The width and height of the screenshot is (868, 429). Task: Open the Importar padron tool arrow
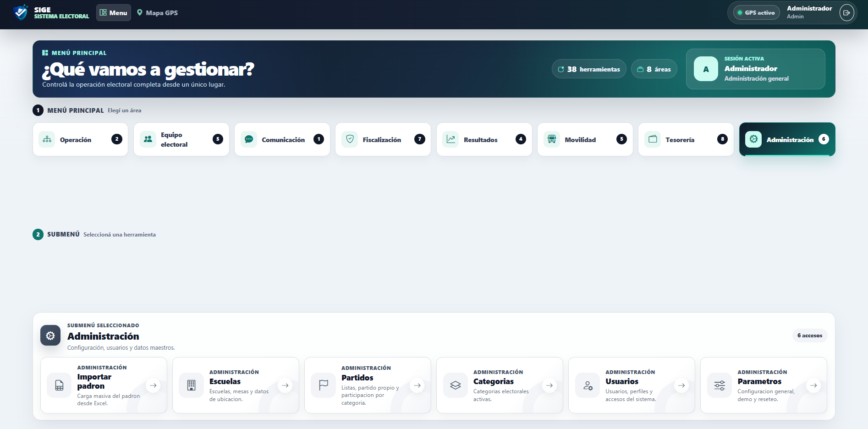click(153, 385)
